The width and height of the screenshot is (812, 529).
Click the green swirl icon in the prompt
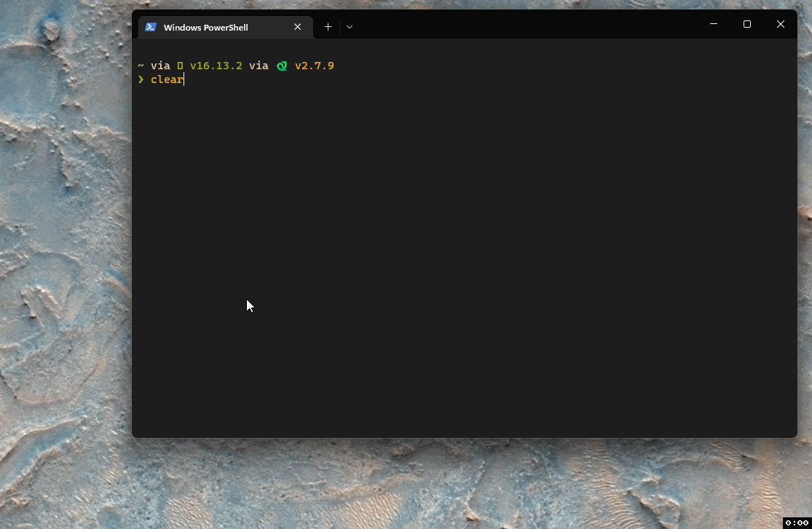(x=282, y=66)
